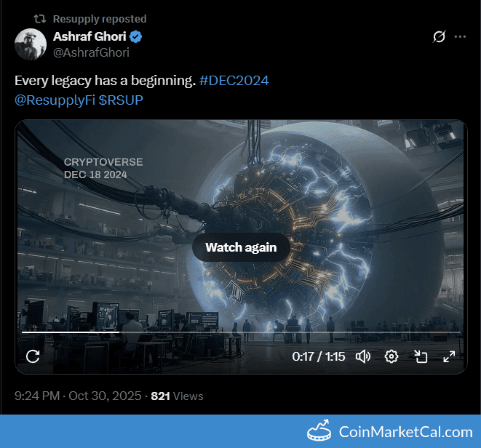Image resolution: width=481 pixels, height=448 pixels.
Task: Click the Resupply reposted label
Action: [x=100, y=19]
